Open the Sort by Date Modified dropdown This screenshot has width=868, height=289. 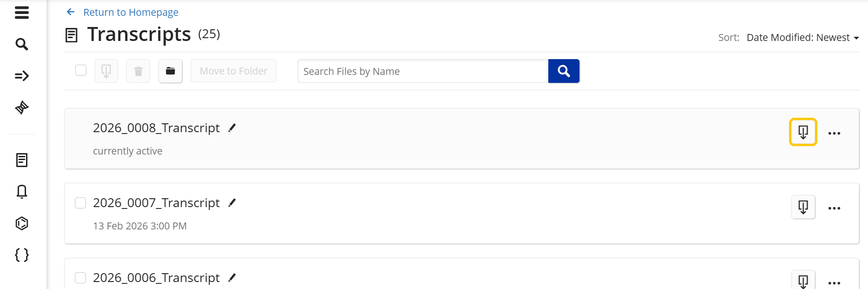click(802, 38)
